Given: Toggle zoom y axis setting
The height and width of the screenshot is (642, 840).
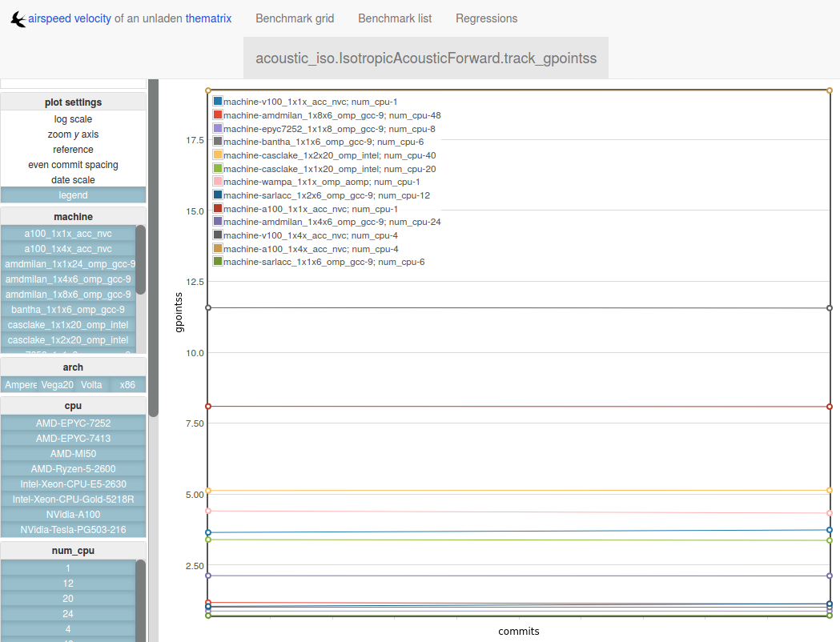Looking at the screenshot, I should click(74, 134).
